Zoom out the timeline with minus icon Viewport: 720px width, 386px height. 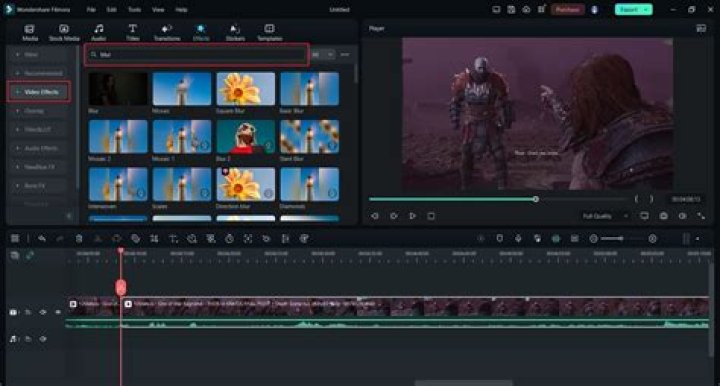(594, 239)
